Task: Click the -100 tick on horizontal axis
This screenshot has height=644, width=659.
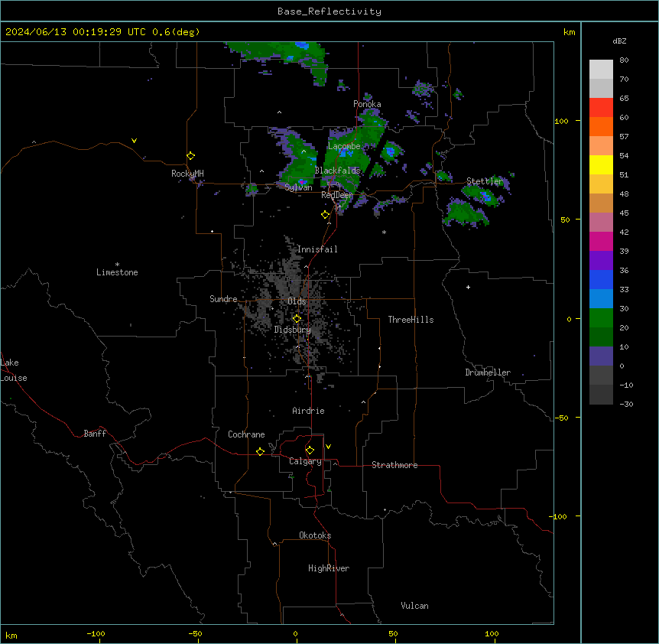Action: pyautogui.click(x=96, y=634)
